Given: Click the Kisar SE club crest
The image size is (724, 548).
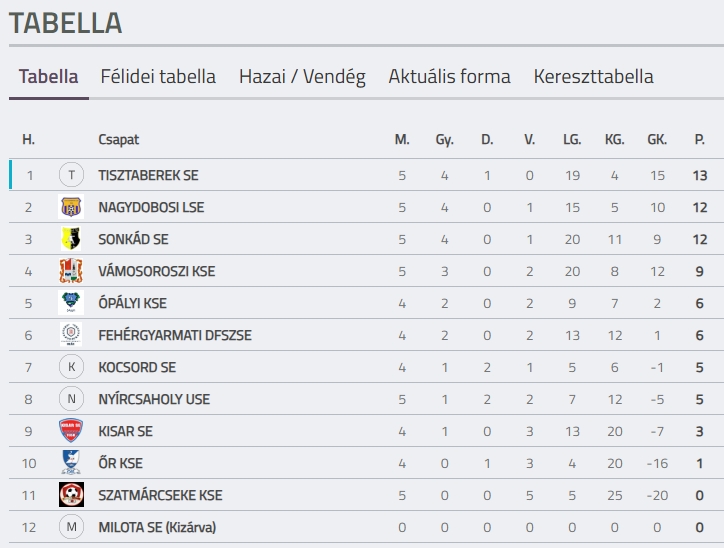Looking at the screenshot, I should point(71,431).
